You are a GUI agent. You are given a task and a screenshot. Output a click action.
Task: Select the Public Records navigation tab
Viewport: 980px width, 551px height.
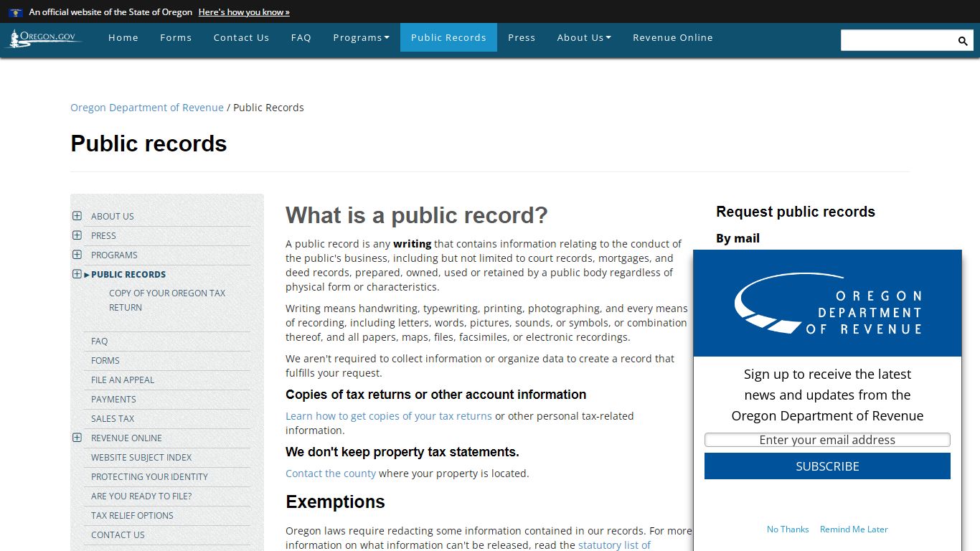448,37
